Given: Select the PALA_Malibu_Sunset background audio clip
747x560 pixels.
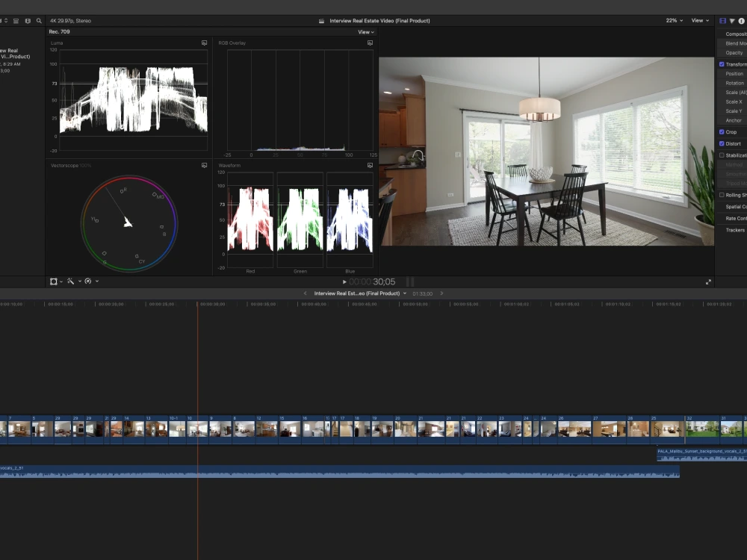Looking at the screenshot, I should [x=701, y=455].
